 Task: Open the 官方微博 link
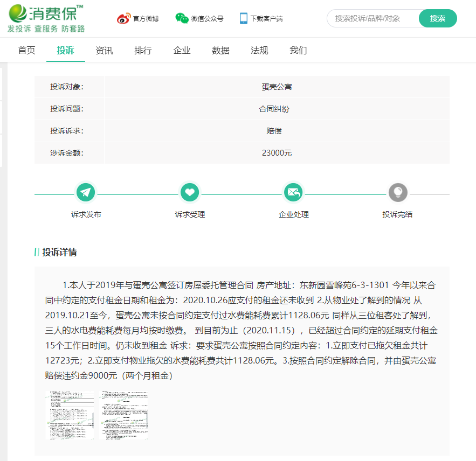coord(146,19)
